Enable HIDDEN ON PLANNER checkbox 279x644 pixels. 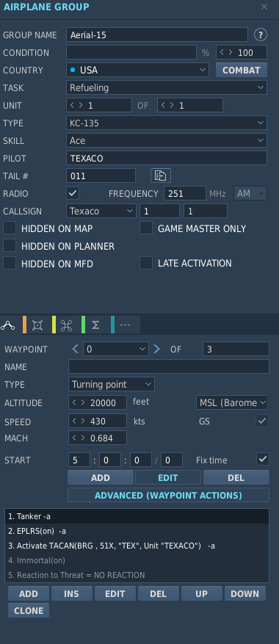10,245
